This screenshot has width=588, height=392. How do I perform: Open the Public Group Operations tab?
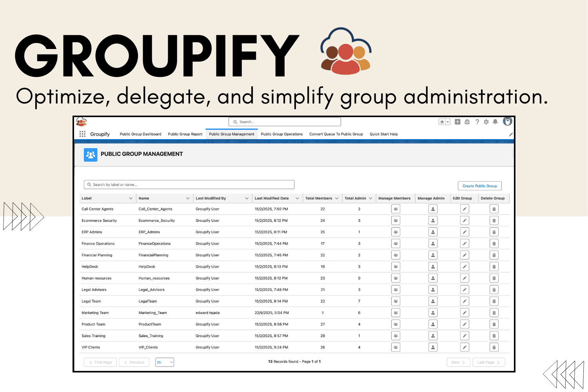pyautogui.click(x=282, y=134)
